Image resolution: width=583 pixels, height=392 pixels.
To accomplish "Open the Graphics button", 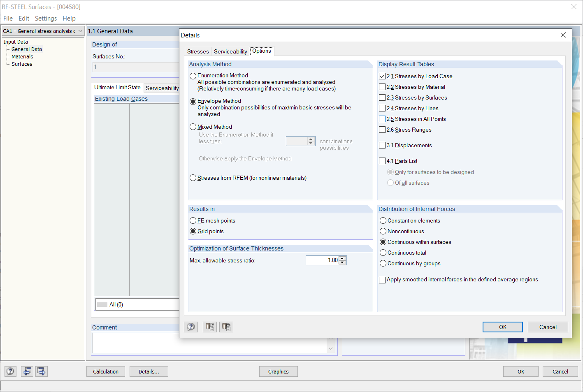I will point(279,371).
